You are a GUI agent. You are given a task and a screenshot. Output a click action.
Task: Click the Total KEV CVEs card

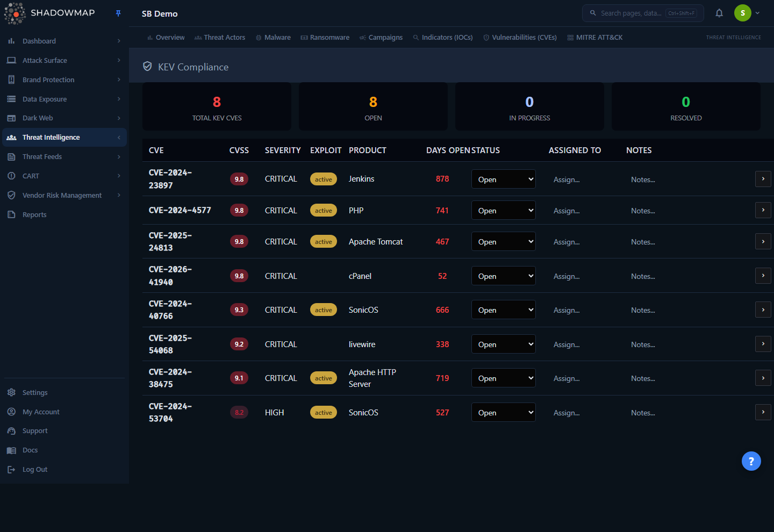coord(217,106)
